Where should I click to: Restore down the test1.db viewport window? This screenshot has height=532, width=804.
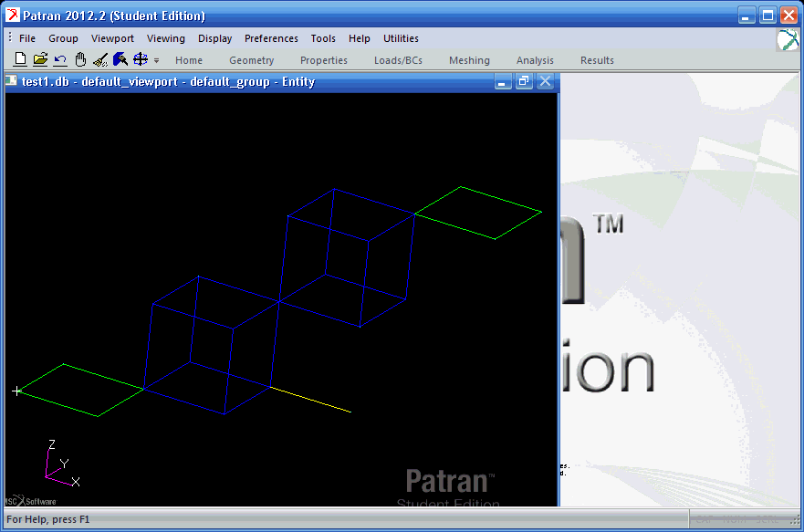(524, 81)
